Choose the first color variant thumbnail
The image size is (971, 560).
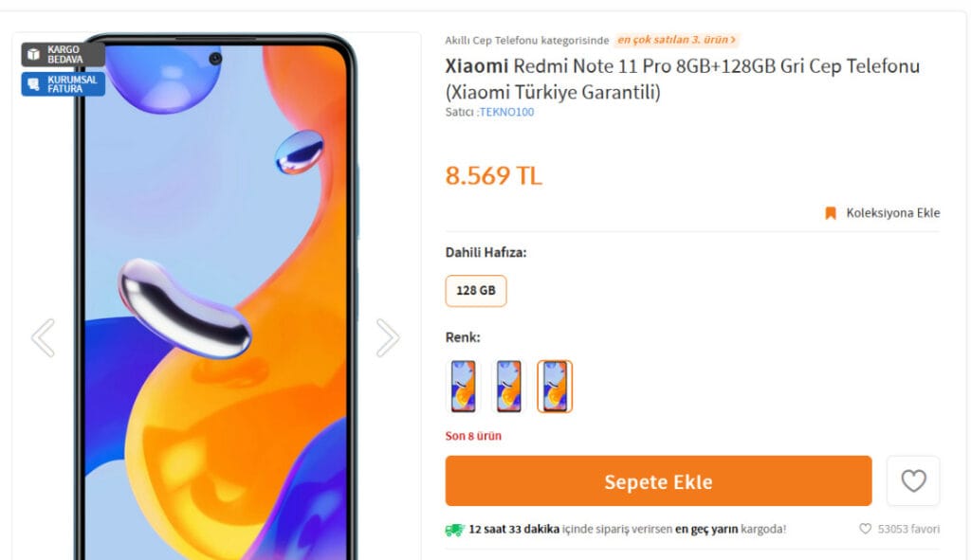(x=463, y=386)
